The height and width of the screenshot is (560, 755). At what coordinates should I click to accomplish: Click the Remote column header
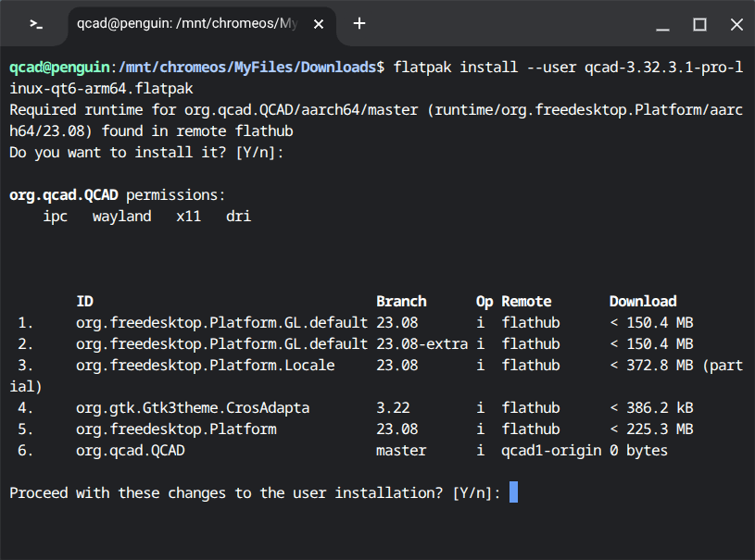click(526, 301)
